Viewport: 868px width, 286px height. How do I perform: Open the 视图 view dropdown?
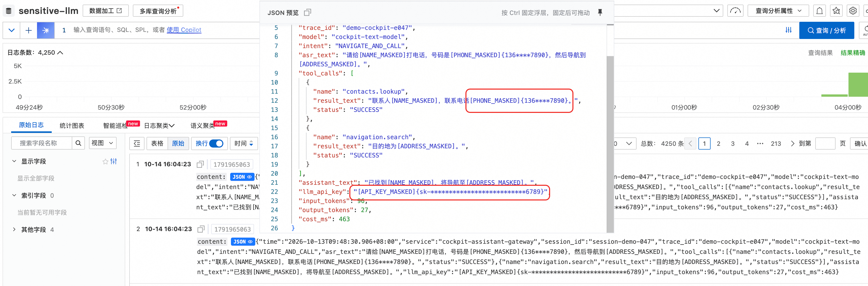click(102, 143)
